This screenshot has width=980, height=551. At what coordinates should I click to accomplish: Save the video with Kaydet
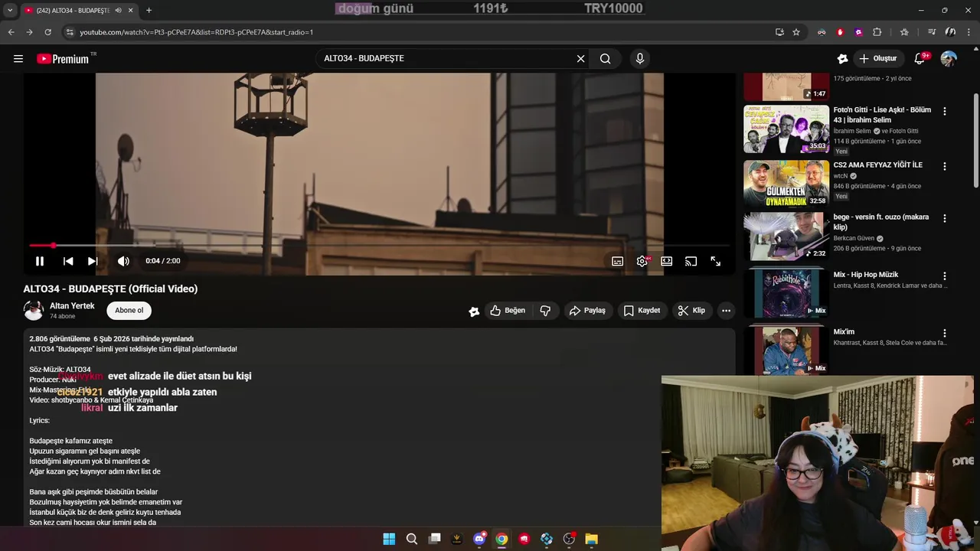642,310
